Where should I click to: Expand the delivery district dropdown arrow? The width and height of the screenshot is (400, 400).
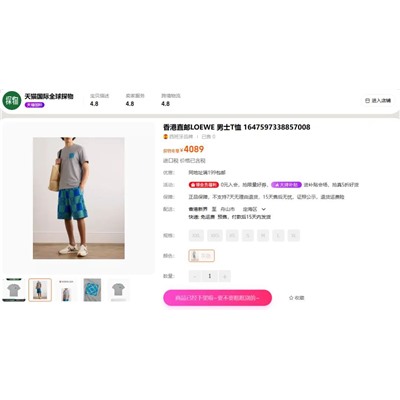click(x=264, y=209)
